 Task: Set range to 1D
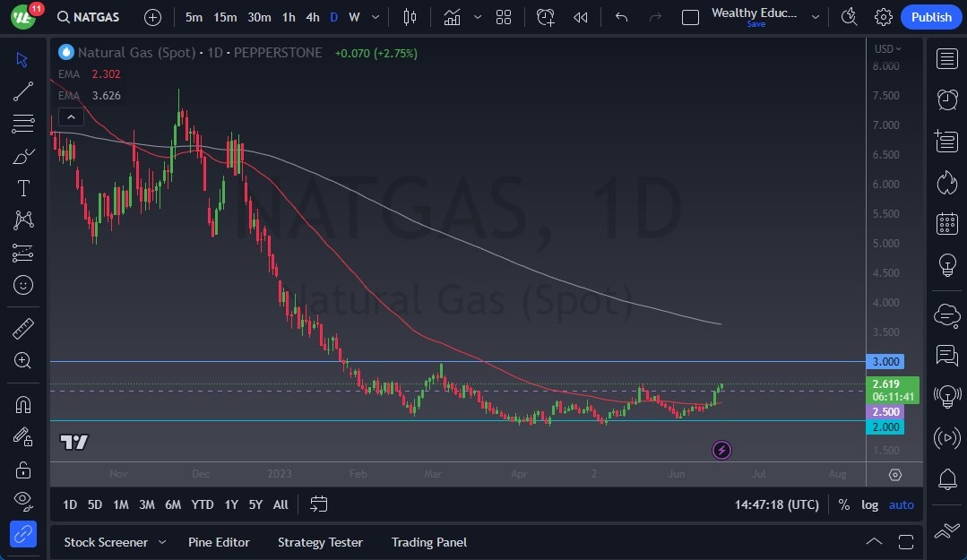[x=70, y=504]
